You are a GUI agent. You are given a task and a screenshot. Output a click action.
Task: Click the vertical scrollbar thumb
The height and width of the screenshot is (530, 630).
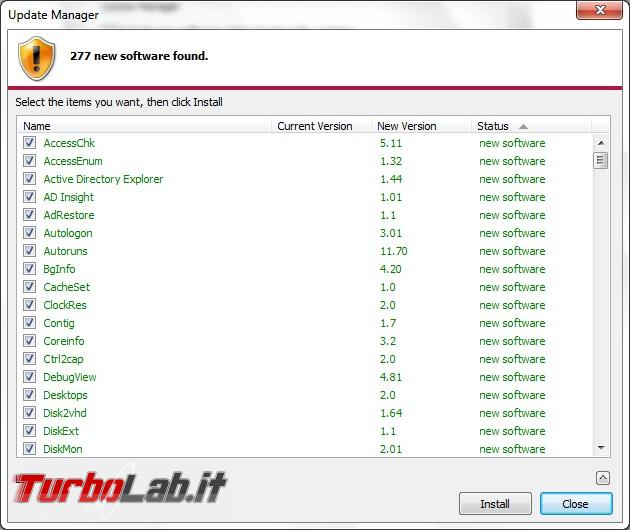(x=601, y=161)
